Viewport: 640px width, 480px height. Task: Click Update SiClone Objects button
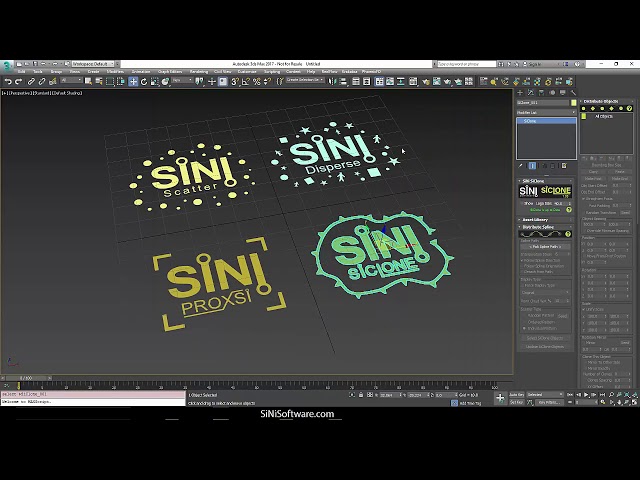[545, 347]
